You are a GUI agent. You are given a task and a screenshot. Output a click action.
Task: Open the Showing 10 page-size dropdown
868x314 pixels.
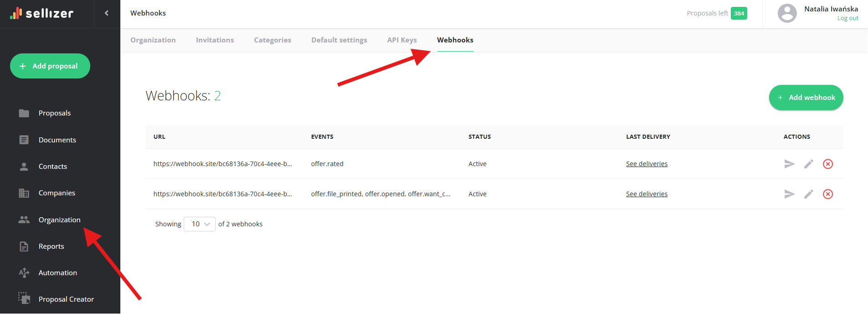[x=200, y=224]
